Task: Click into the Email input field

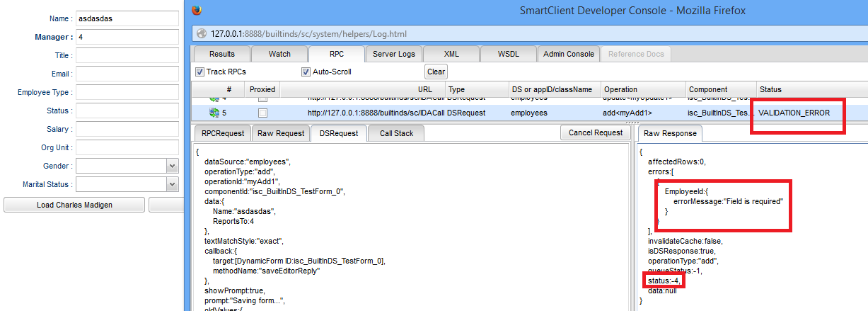Action: (x=127, y=74)
